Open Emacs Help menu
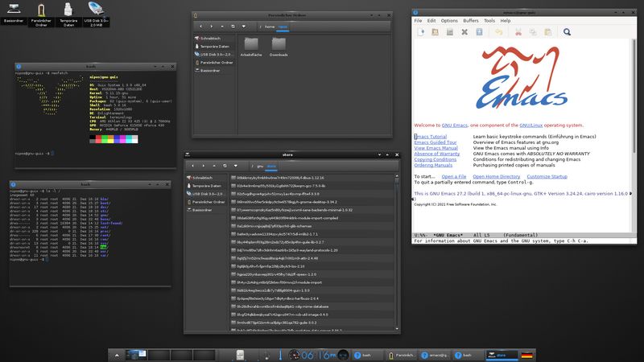Viewport: 644px width, 362px height. click(506, 21)
